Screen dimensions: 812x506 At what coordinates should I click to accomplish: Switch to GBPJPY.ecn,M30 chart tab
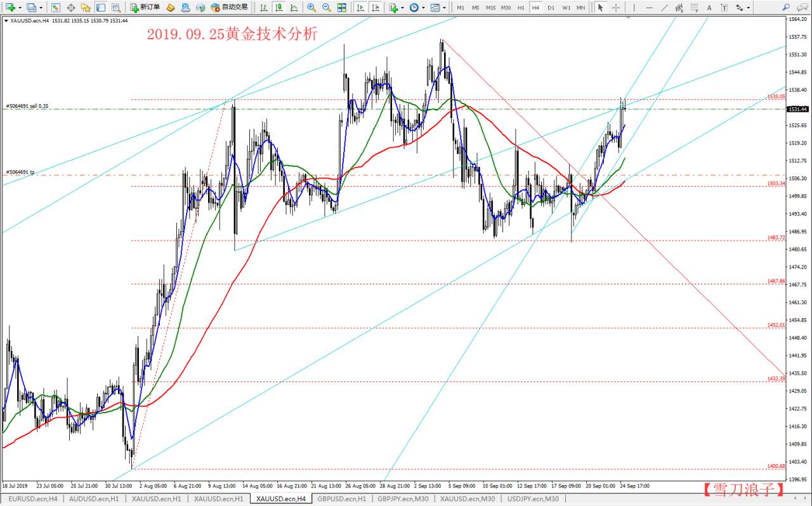[x=403, y=499]
